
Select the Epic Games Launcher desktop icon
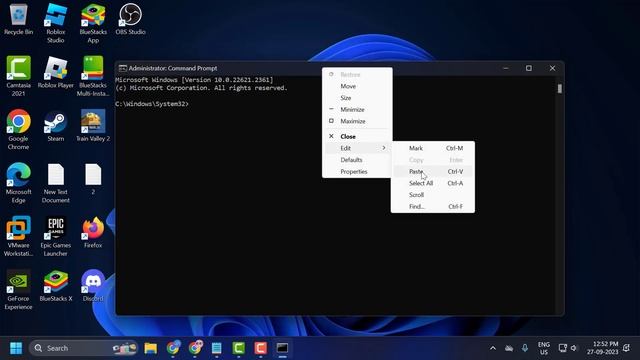coord(56,236)
